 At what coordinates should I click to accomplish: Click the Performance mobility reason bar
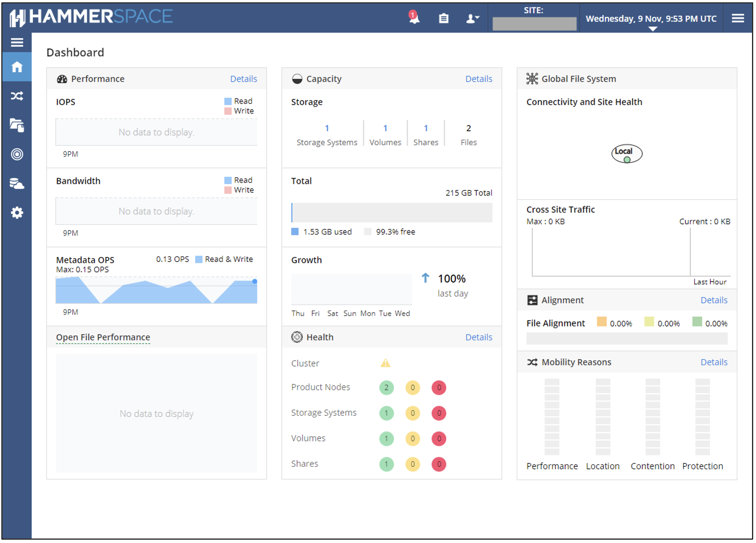(552, 416)
